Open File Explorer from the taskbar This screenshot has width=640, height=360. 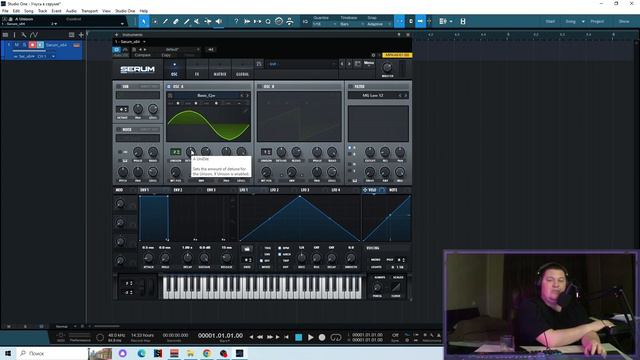[x=191, y=353]
